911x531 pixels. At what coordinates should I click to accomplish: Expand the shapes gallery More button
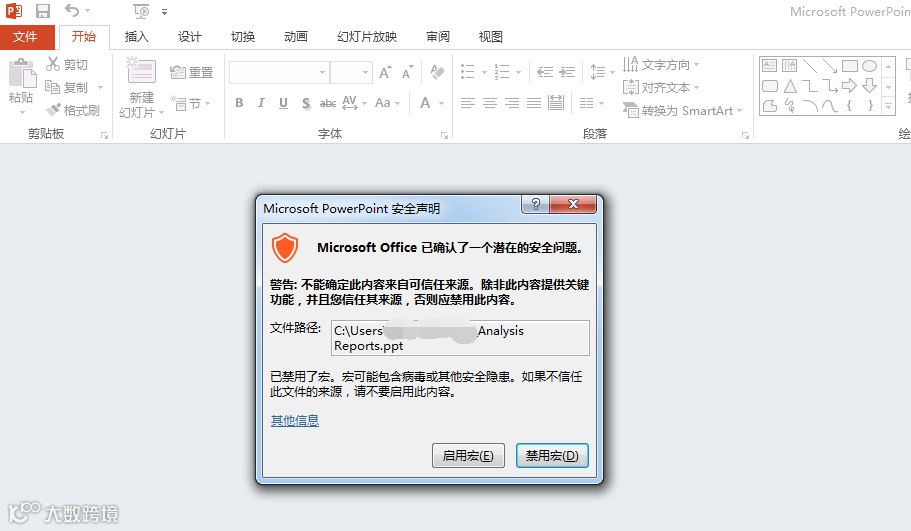click(888, 106)
